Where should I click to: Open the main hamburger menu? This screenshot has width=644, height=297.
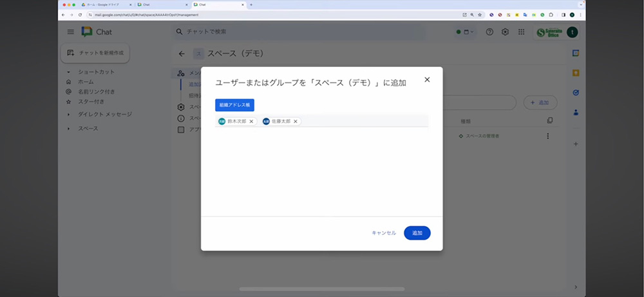(71, 32)
